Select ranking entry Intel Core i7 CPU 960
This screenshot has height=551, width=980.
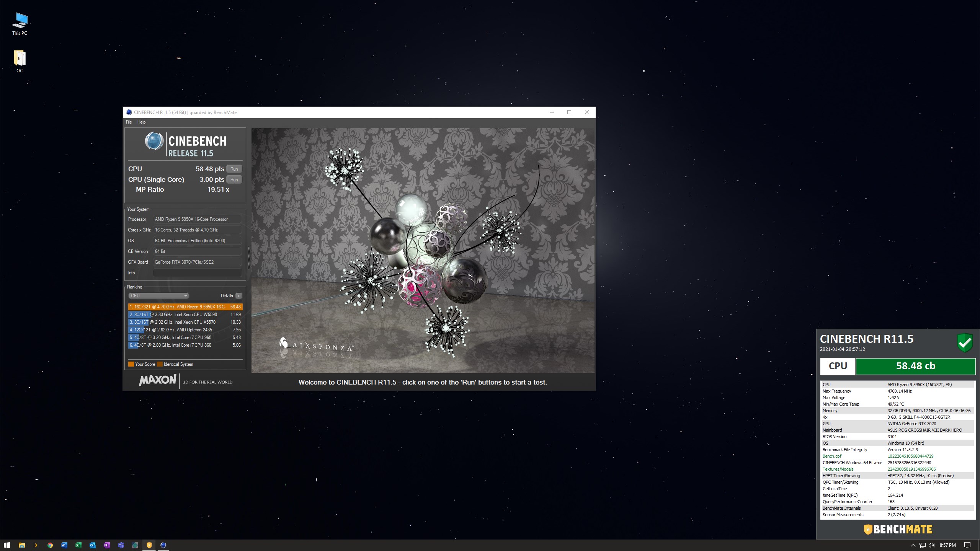pos(185,337)
